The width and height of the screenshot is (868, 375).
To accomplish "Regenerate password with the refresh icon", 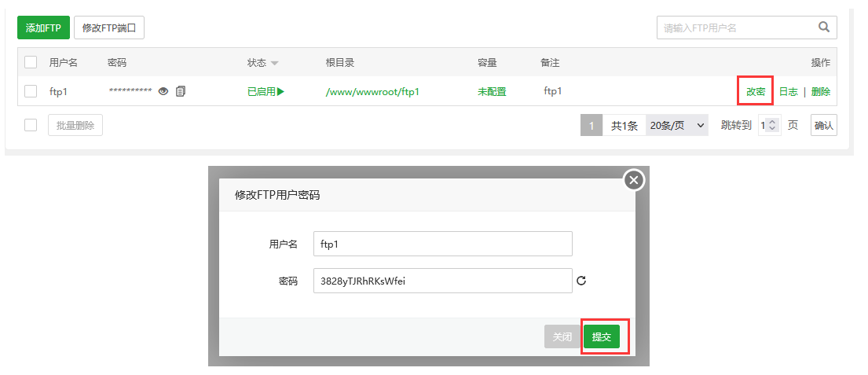I will [x=581, y=281].
